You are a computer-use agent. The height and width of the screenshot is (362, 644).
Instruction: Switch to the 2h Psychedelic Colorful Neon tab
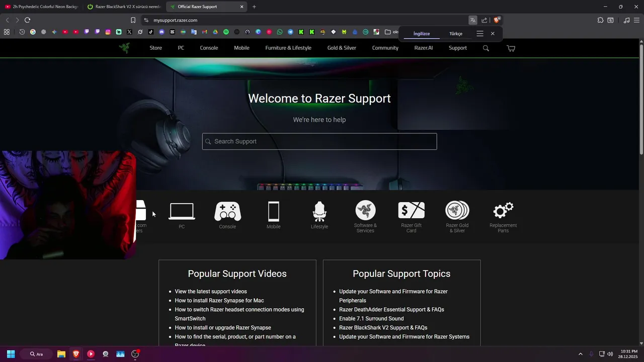42,7
